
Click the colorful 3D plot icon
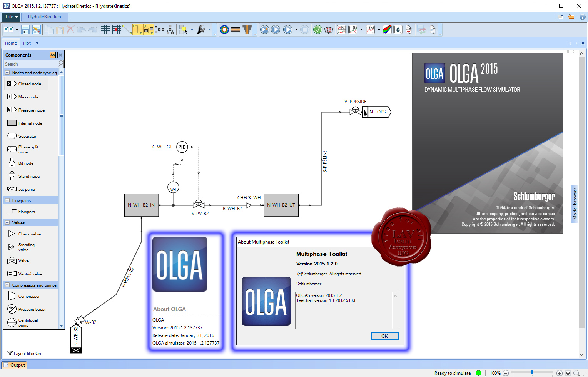click(387, 30)
